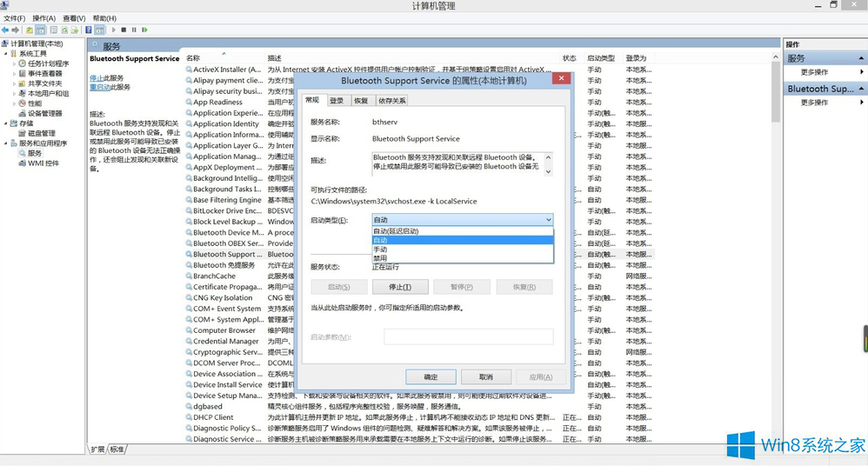Click the Stop service square icon
This screenshot has height=466, width=868.
pos(124,30)
